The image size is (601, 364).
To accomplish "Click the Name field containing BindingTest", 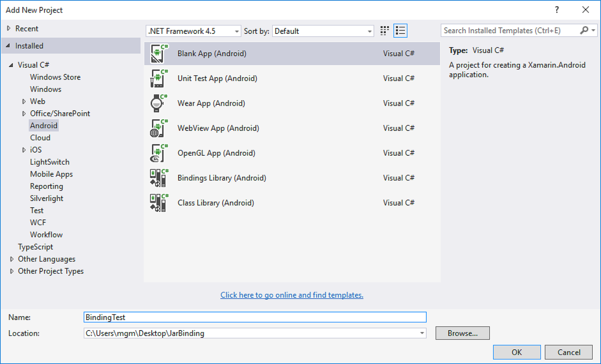I will click(255, 317).
